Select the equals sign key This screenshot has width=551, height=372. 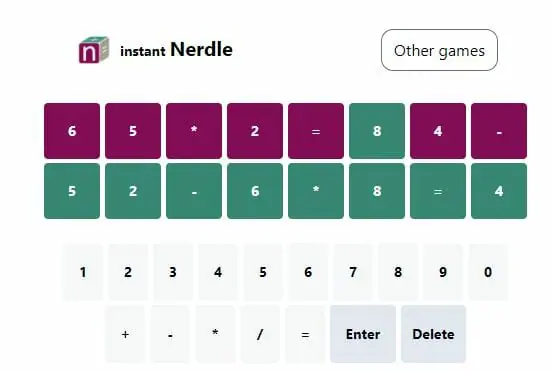pyautogui.click(x=305, y=334)
